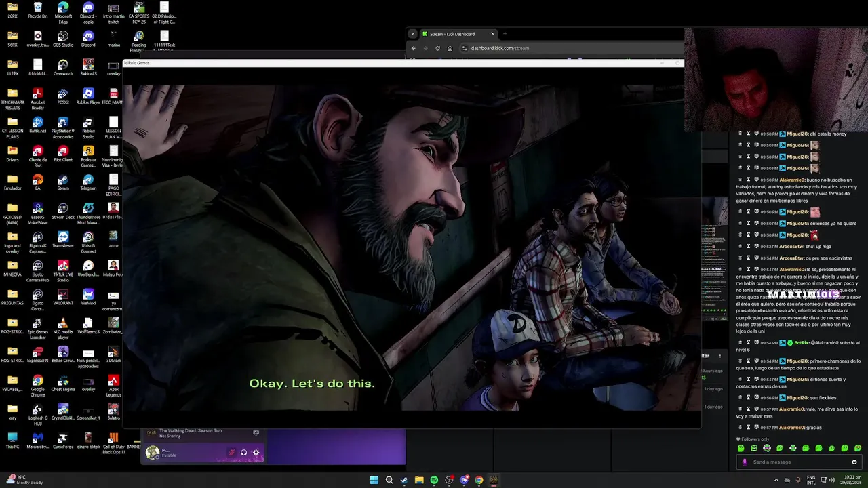Launch TikTok LIVE Studio shortcut
The width and height of the screenshot is (868, 488).
tap(63, 270)
